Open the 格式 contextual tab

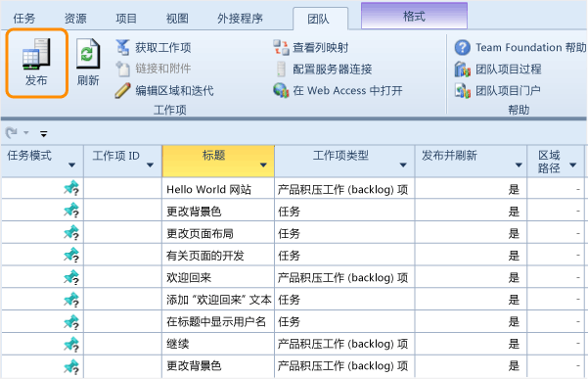tap(414, 16)
